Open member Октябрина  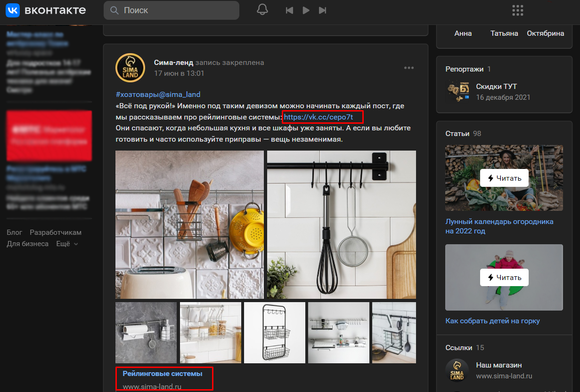point(546,33)
